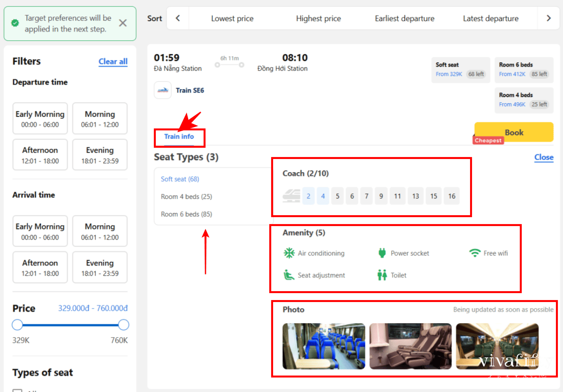
Task: Click the Clear all filters link
Action: point(113,61)
